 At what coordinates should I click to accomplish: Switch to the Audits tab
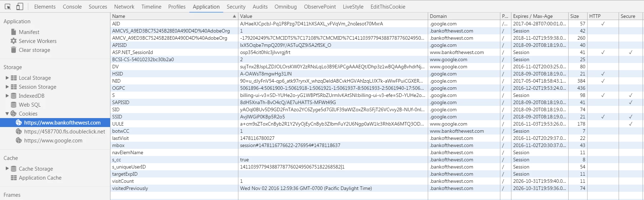(x=260, y=6)
